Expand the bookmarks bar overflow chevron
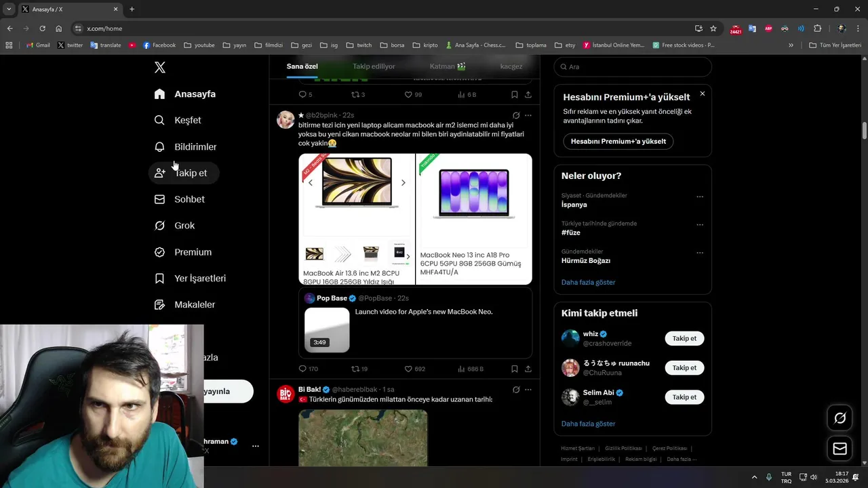868x488 pixels. [x=791, y=45]
